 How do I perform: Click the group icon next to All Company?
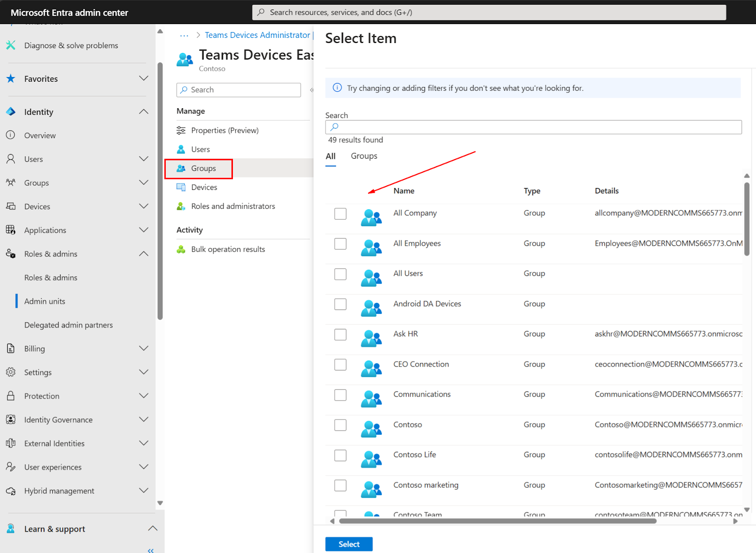point(371,217)
